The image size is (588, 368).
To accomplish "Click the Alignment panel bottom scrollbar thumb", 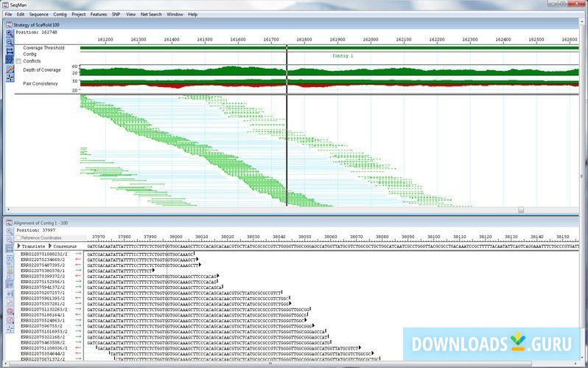I will click(270, 363).
